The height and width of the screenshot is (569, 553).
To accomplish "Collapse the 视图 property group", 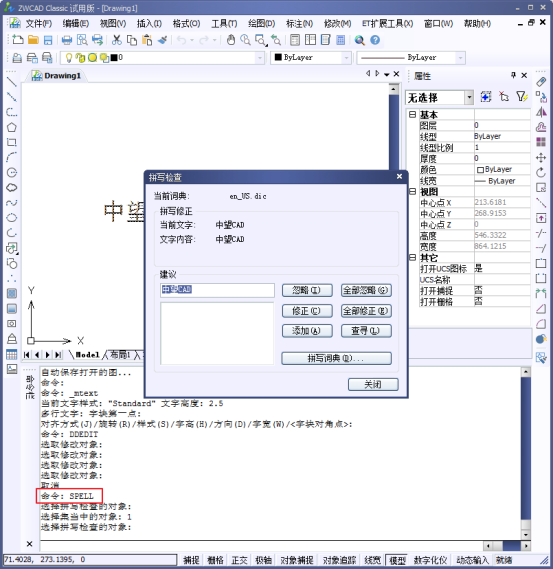I will tap(412, 191).
